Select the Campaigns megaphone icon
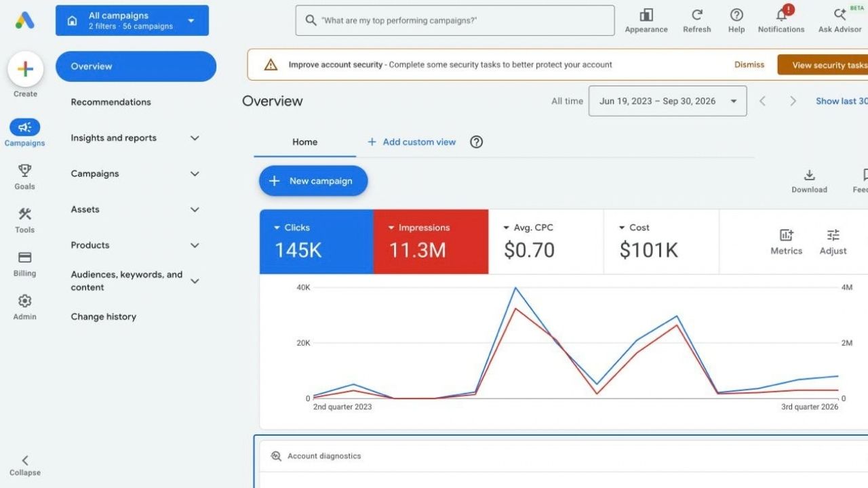Screen dimensions: 868x488 point(25,127)
